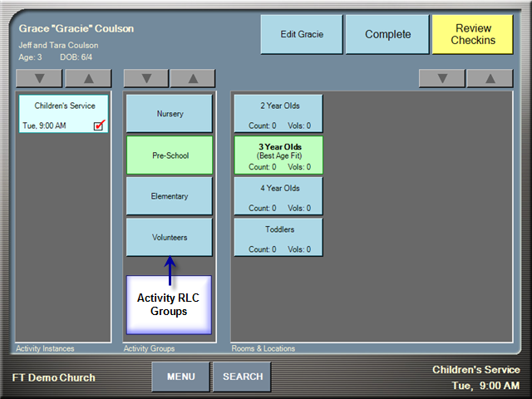532x399 pixels.
Task: Click the Rooms & Locations panel label
Action: (263, 348)
